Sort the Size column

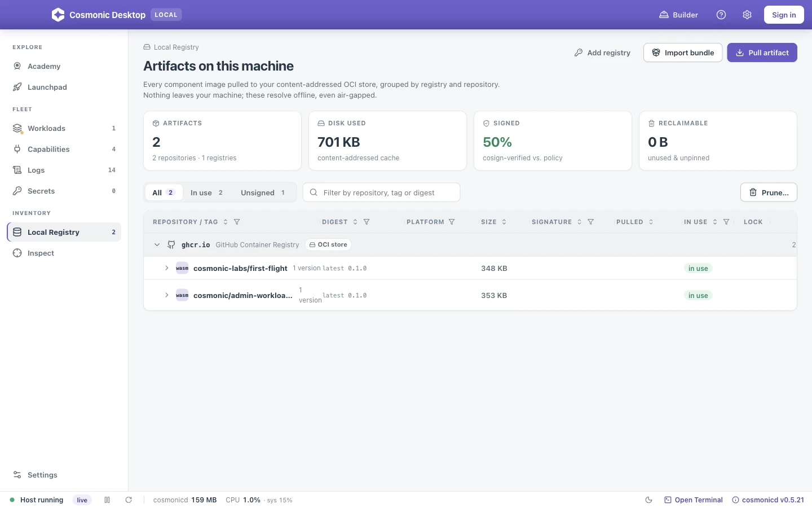pyautogui.click(x=504, y=222)
